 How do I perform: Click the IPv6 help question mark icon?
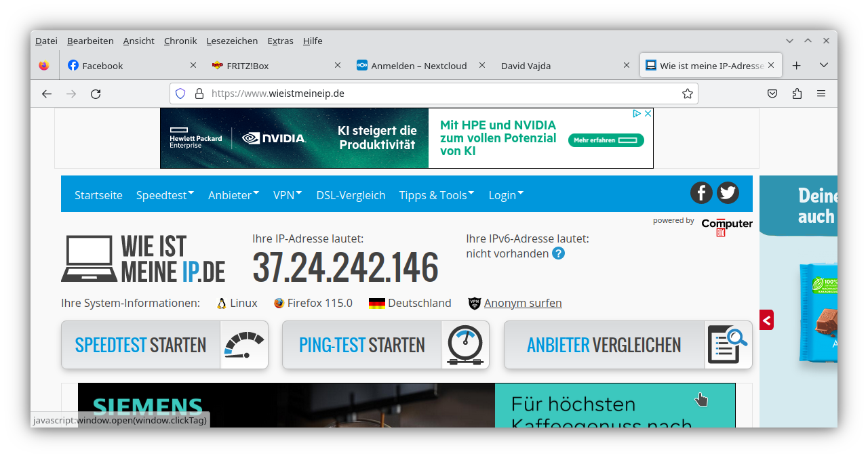click(558, 253)
